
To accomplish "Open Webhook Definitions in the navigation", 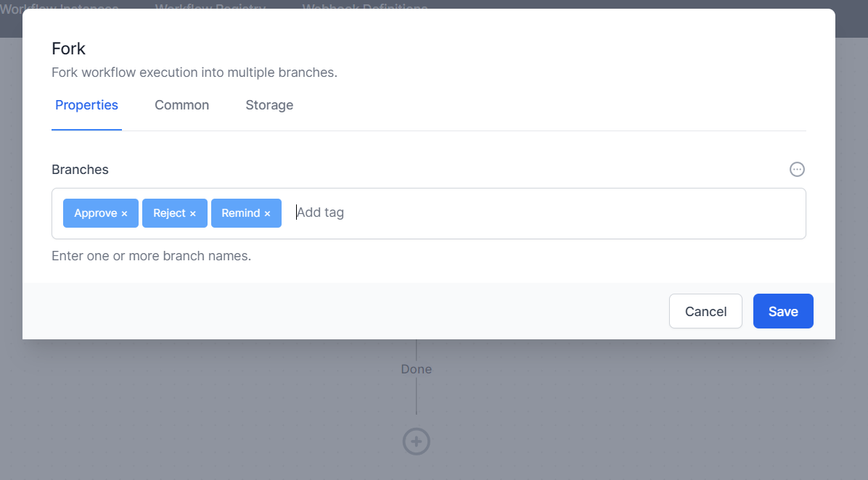I will click(x=364, y=8).
